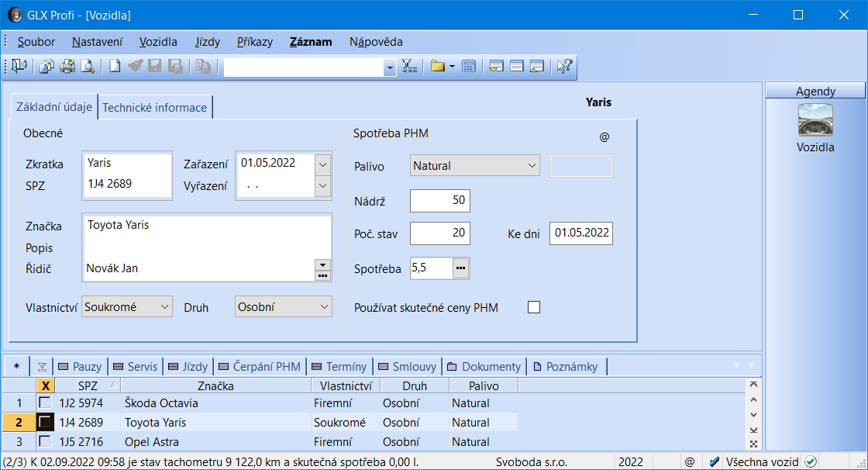Switch to Technické informace tab
This screenshot has width=868, height=470.
154,108
